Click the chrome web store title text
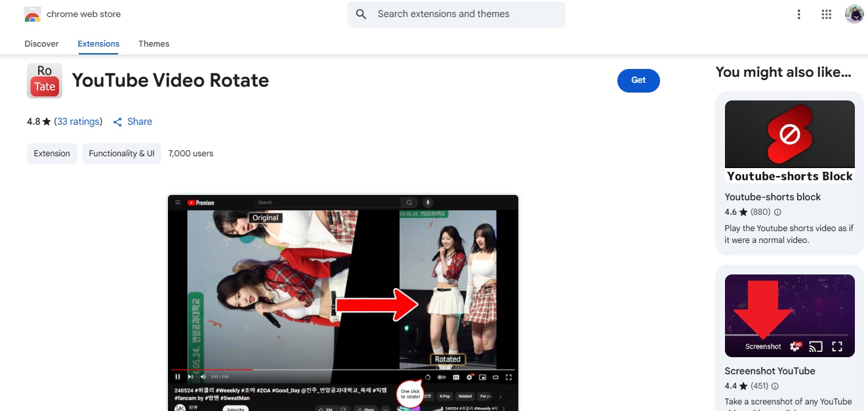Image resolution: width=868 pixels, height=411 pixels. pos(84,14)
